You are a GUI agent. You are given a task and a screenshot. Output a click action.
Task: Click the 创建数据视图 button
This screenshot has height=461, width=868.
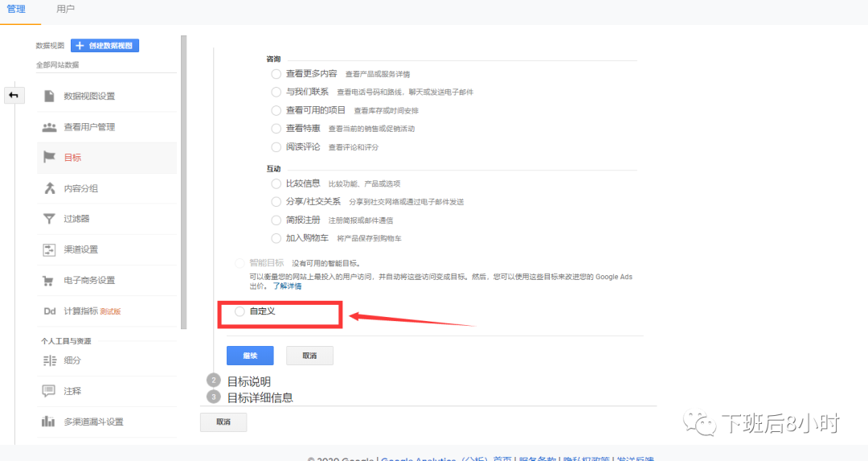[x=104, y=45]
